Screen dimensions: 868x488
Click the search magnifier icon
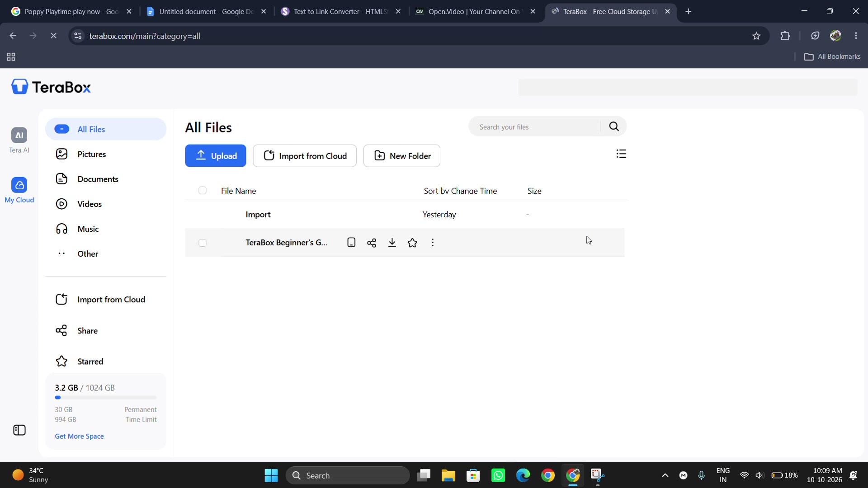(613, 127)
